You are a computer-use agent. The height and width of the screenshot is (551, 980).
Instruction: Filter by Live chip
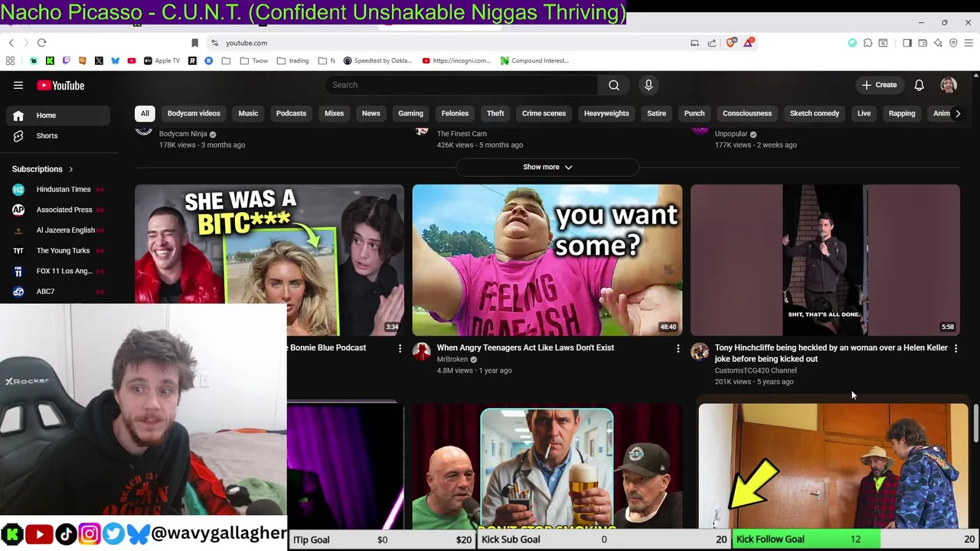[x=864, y=113]
